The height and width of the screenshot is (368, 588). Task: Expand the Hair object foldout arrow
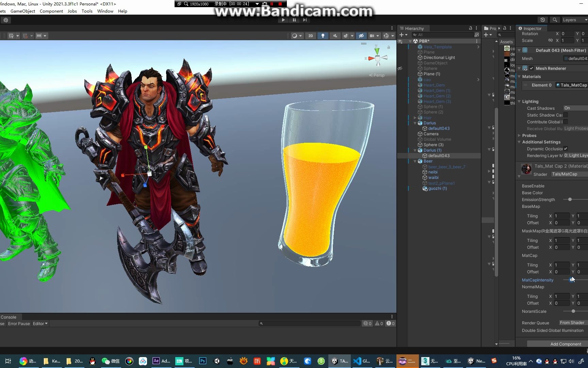415,118
